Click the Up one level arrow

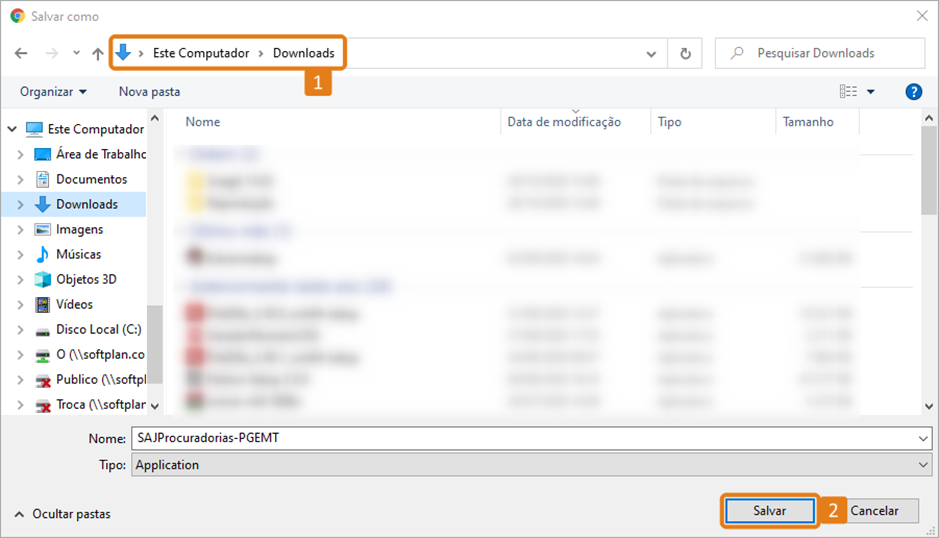97,53
